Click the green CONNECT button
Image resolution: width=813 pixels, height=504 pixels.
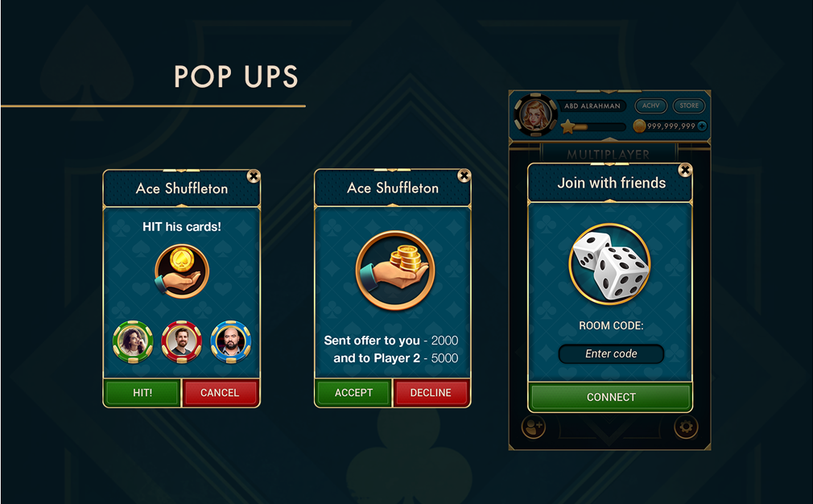pyautogui.click(x=611, y=397)
